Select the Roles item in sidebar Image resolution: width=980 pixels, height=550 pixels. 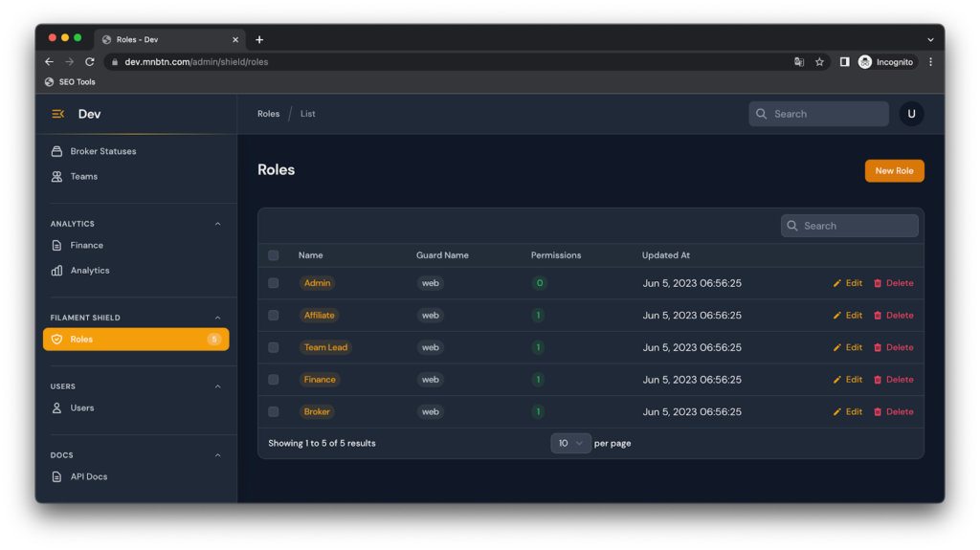[136, 339]
